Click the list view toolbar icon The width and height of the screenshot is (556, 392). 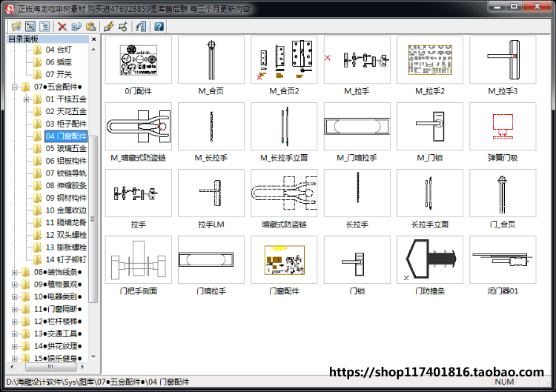(x=44, y=26)
